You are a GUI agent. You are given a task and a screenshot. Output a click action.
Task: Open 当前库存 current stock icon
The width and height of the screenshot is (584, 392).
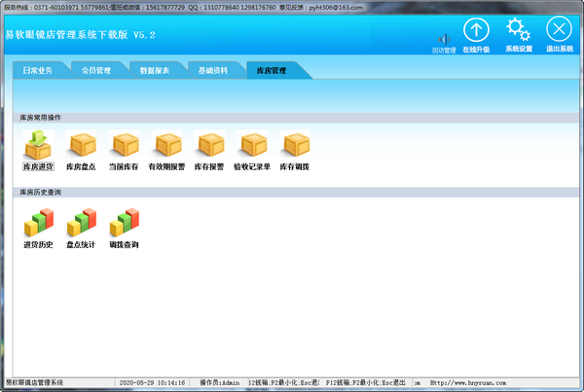point(124,146)
